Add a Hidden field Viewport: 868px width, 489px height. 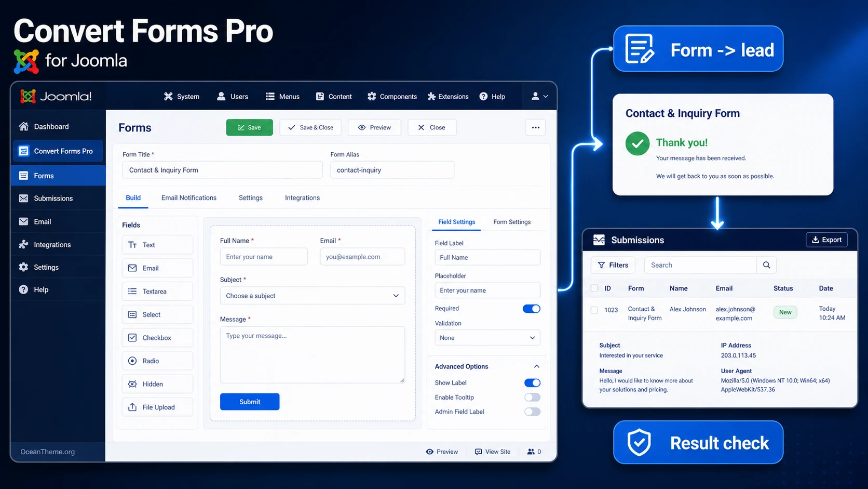pos(157,384)
